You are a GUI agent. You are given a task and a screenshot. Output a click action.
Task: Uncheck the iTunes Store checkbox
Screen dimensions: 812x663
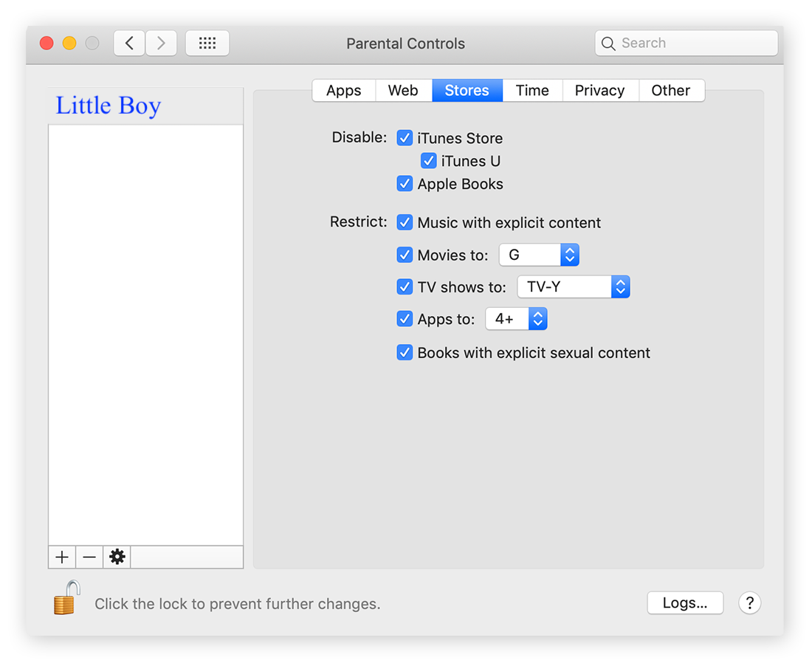point(405,138)
